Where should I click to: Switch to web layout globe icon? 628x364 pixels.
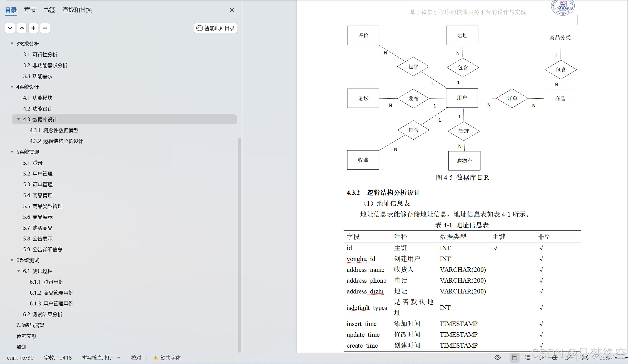click(x=555, y=357)
